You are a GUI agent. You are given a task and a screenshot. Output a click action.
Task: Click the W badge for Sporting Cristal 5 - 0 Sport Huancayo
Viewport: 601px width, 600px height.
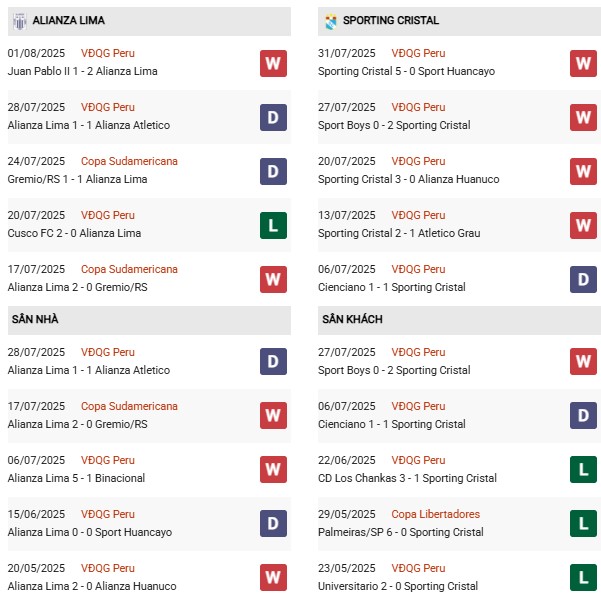(x=583, y=63)
